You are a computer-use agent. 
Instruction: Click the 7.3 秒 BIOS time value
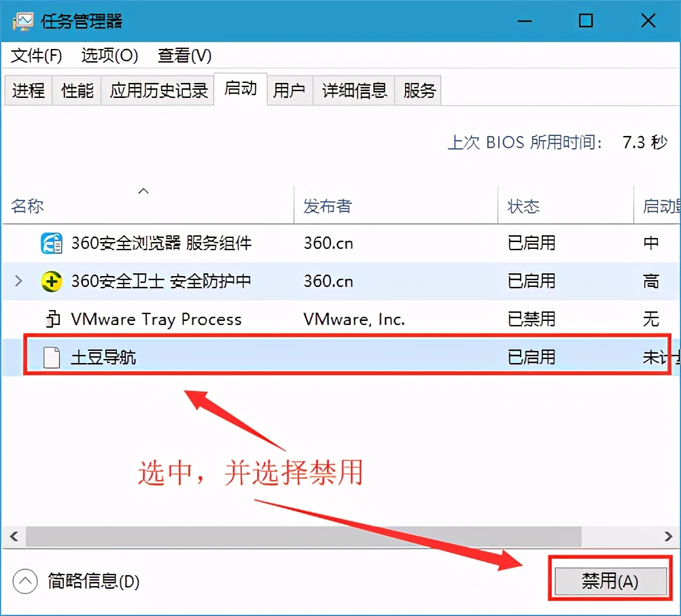pyautogui.click(x=645, y=142)
